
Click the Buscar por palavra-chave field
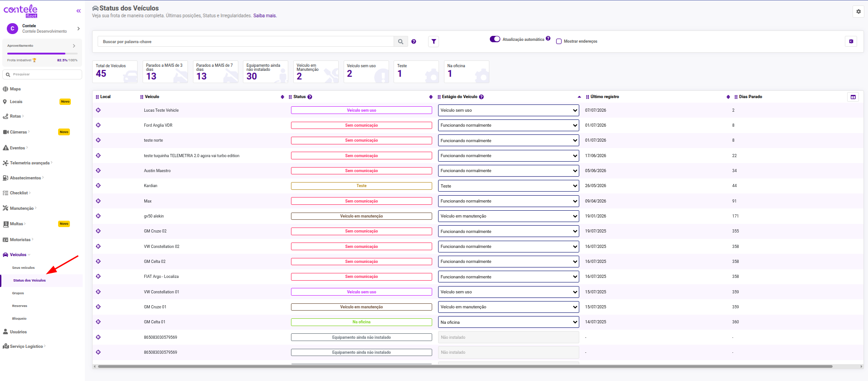point(246,42)
